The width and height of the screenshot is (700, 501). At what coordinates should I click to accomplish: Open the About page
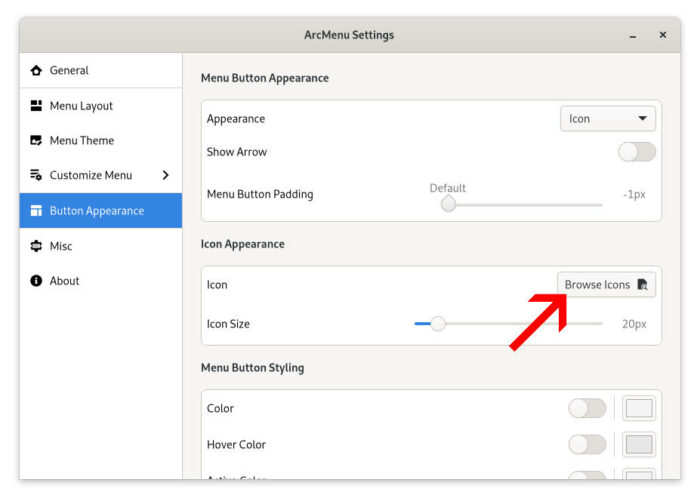click(x=101, y=281)
